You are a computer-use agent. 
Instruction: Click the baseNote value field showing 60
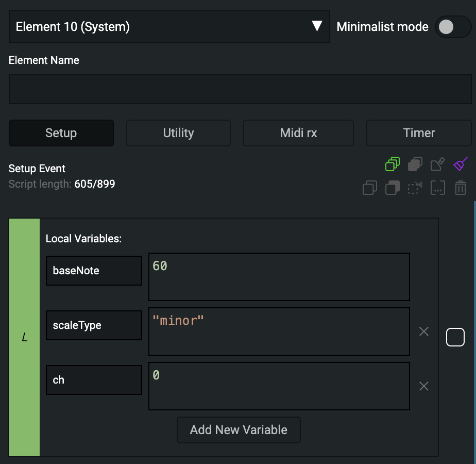pos(279,277)
